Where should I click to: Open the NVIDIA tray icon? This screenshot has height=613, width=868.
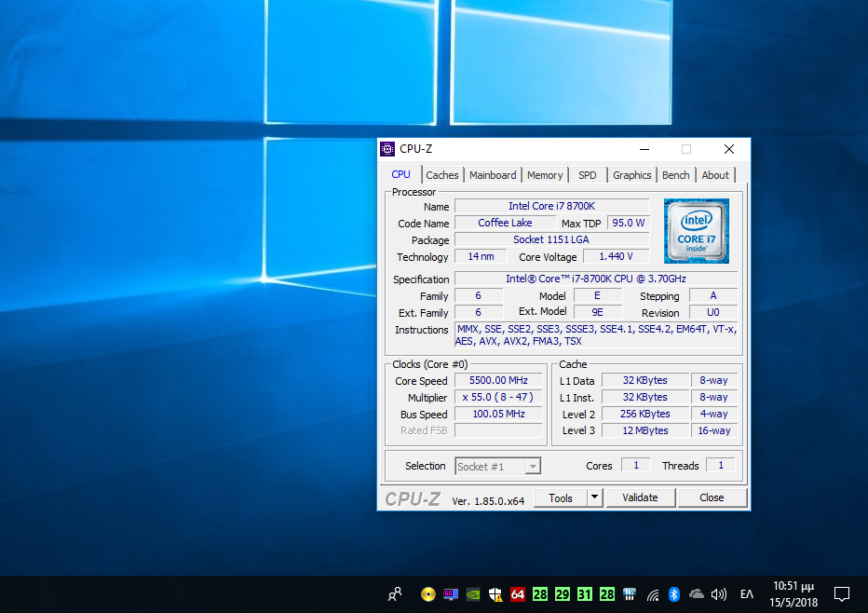pyautogui.click(x=473, y=594)
